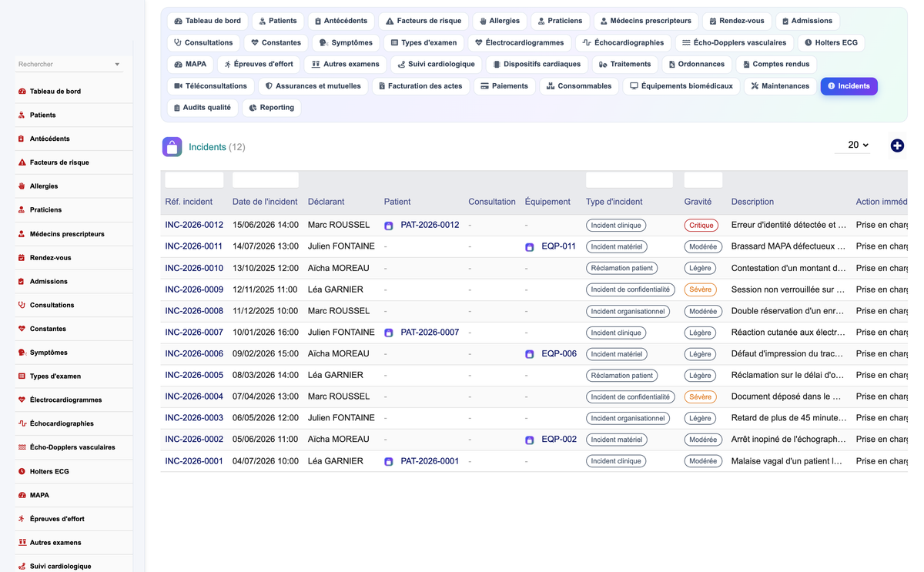Viewport: 924px width, 572px height.
Task: Click the sidebar Épreuves d'effort runner icon
Action: pos(22,519)
